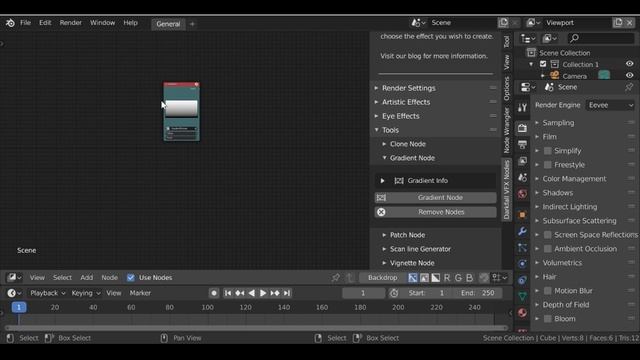Select the red R channel button

click(x=447, y=278)
